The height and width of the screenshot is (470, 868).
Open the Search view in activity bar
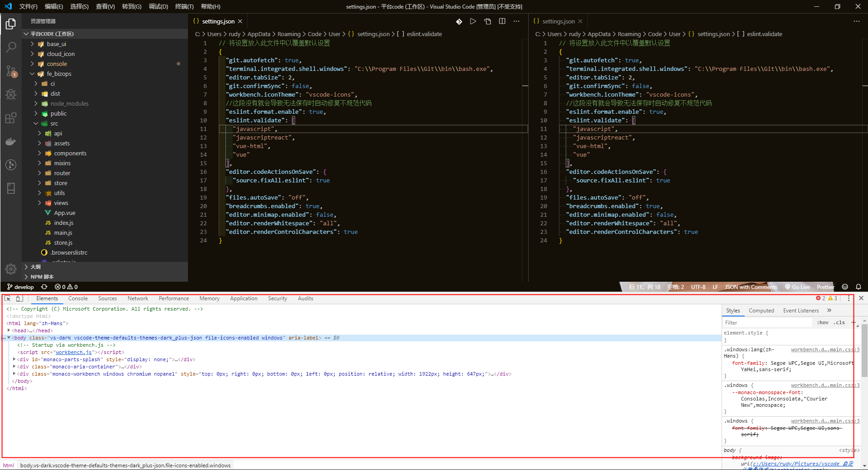[x=11, y=47]
